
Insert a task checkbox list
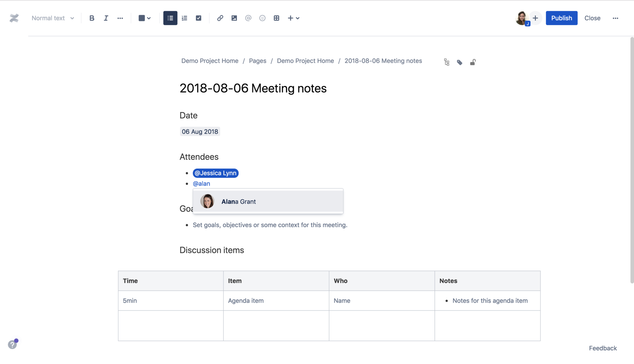(198, 18)
